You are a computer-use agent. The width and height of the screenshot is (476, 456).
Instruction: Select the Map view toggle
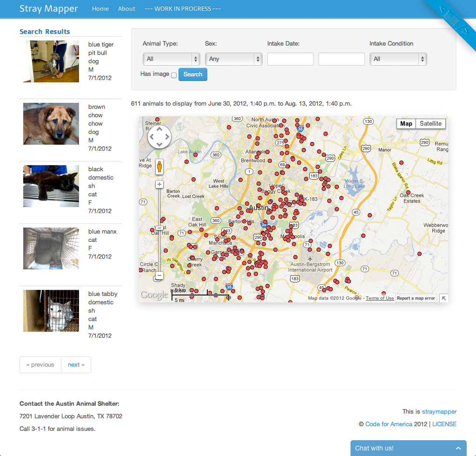(406, 124)
